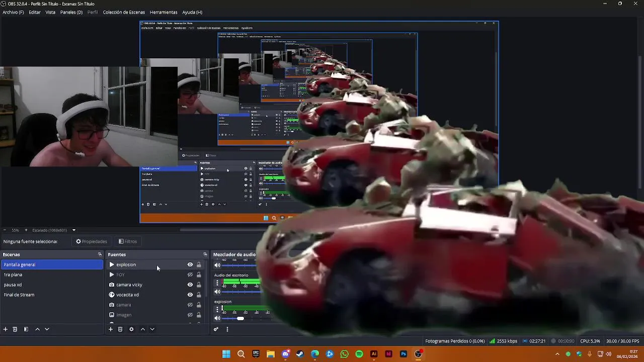The width and height of the screenshot is (644, 362).
Task: Open Windows Start menu
Action: point(226,354)
